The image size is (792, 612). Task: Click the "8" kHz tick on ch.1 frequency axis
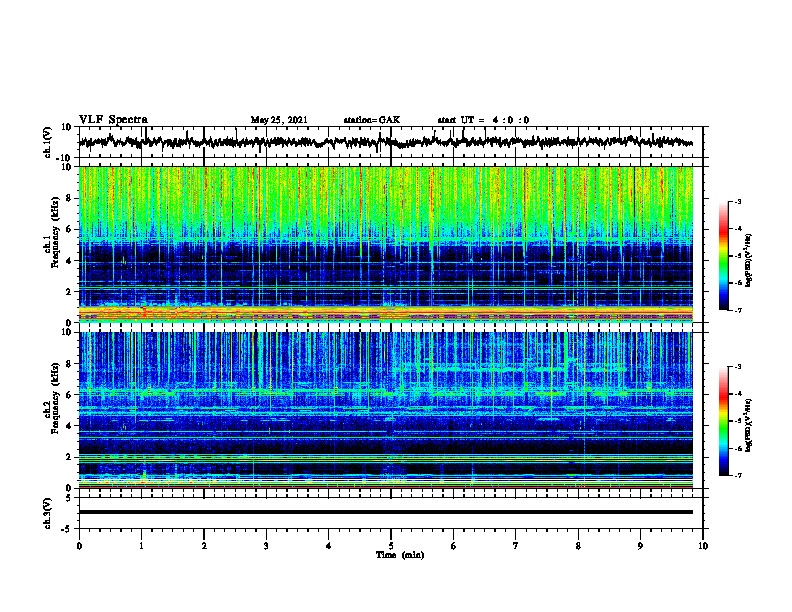click(x=69, y=198)
